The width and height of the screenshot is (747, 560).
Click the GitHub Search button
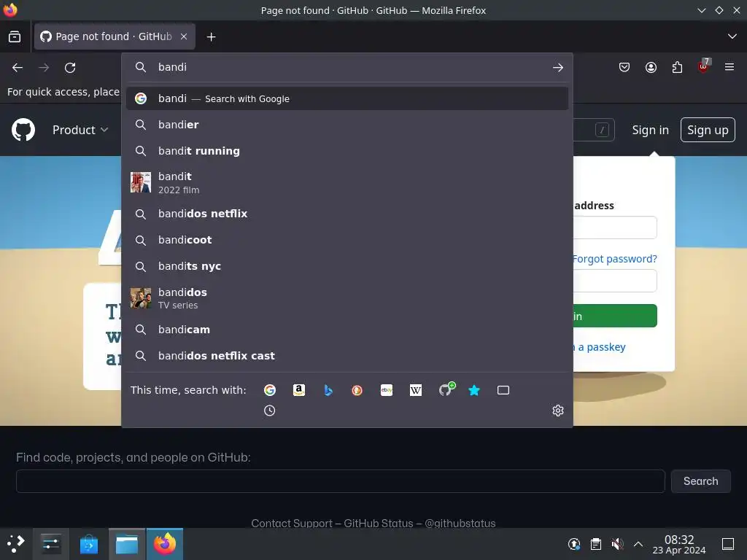pyautogui.click(x=700, y=481)
